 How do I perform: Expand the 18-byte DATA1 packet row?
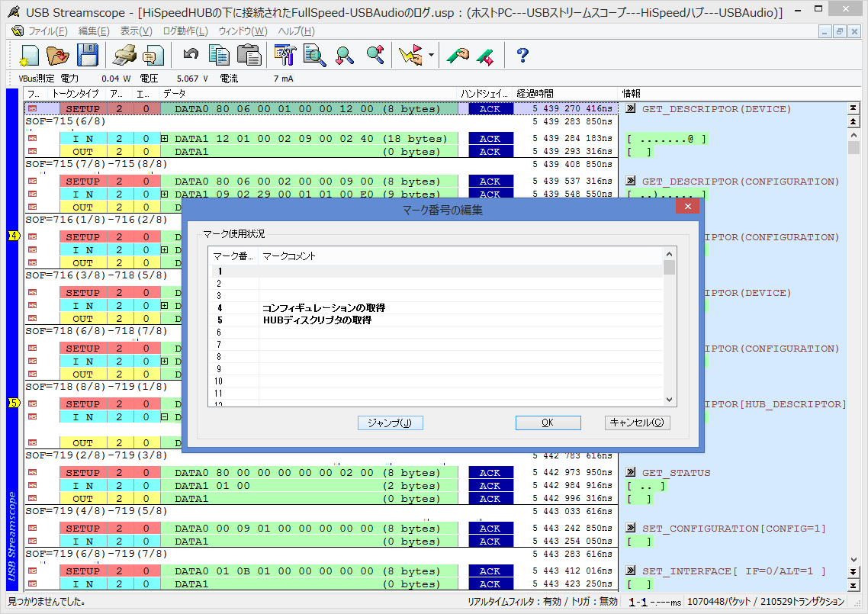point(165,138)
